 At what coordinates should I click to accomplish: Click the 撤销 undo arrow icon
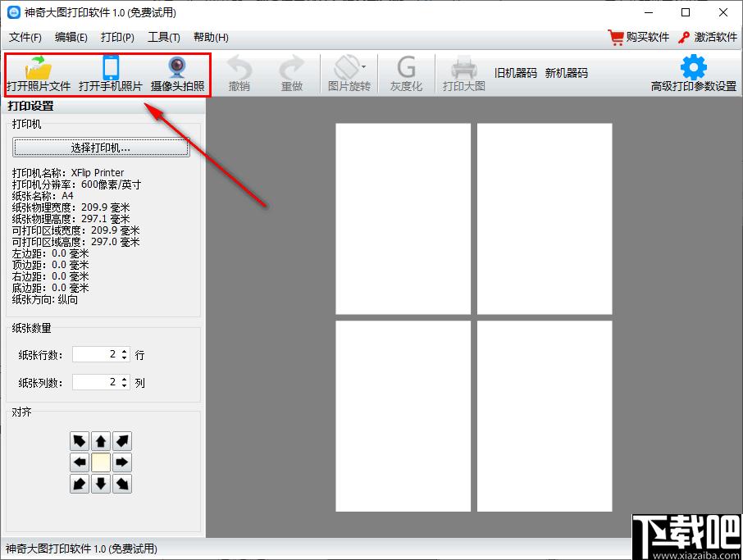(x=239, y=67)
